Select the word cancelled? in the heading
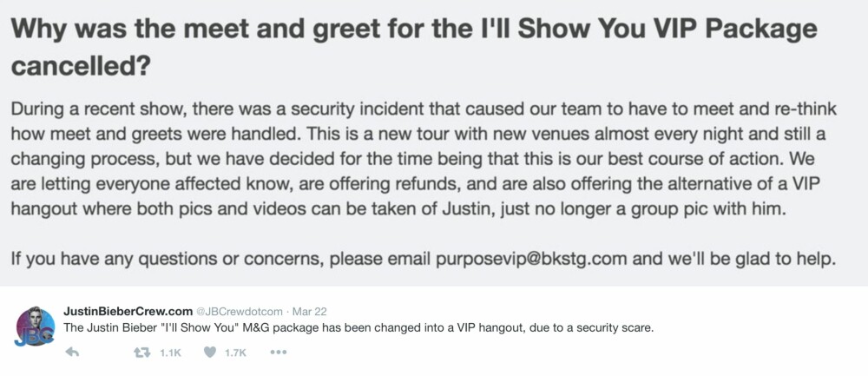This screenshot has width=868, height=376. pyautogui.click(x=80, y=67)
